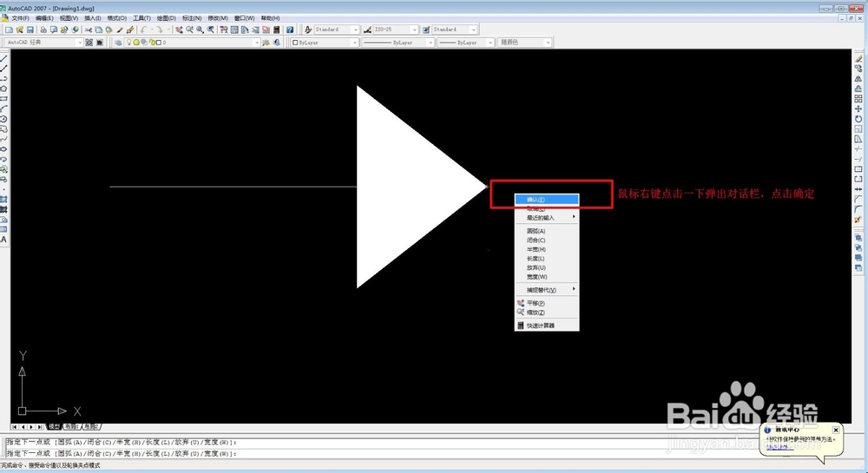The width and height of the screenshot is (868, 473).
Task: Select the Erase modify tool
Action: point(858,57)
